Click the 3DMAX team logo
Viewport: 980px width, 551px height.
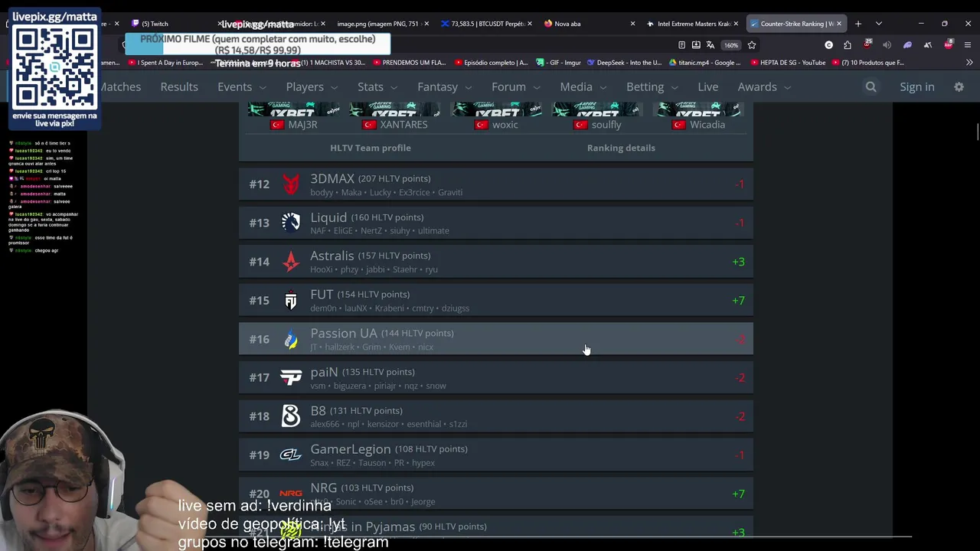click(x=291, y=184)
